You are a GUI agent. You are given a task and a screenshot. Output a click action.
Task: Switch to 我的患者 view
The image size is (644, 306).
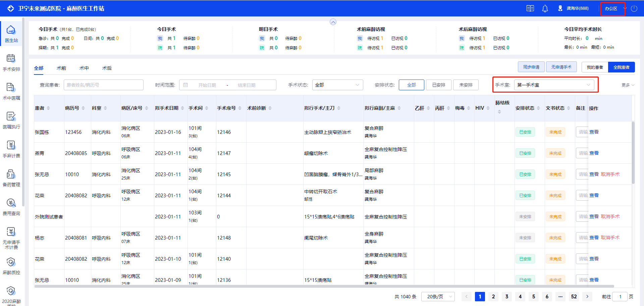pos(595,67)
